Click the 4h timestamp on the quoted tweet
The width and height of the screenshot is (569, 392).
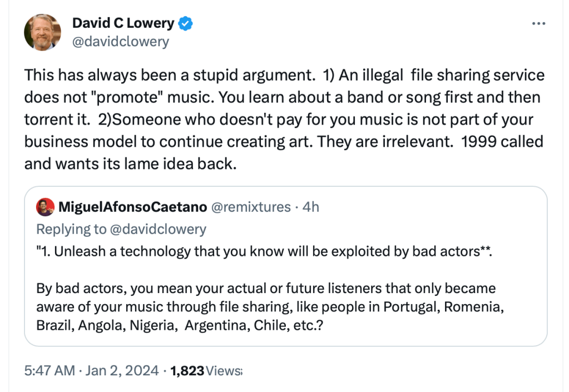click(310, 207)
